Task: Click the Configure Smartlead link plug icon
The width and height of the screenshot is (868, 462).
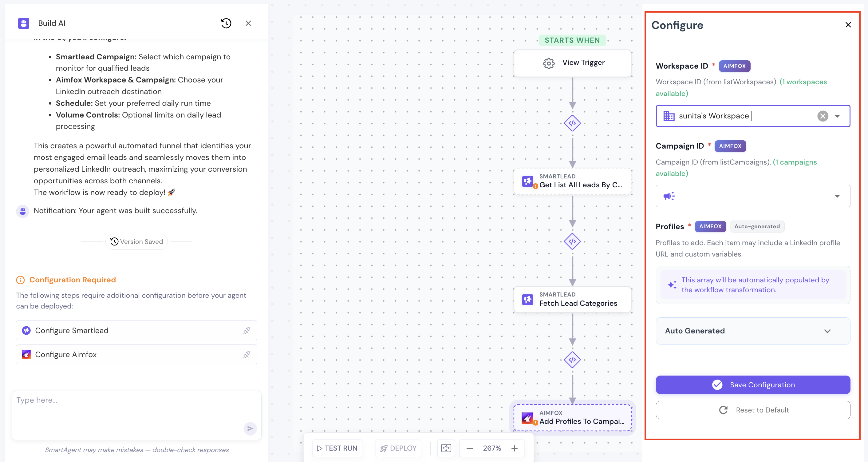Action: coord(247,330)
